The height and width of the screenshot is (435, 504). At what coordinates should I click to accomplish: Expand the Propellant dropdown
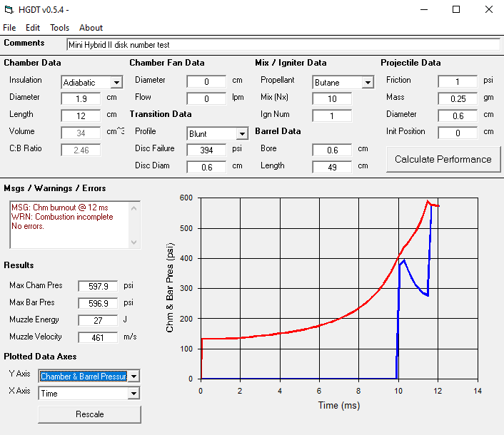[x=368, y=83]
